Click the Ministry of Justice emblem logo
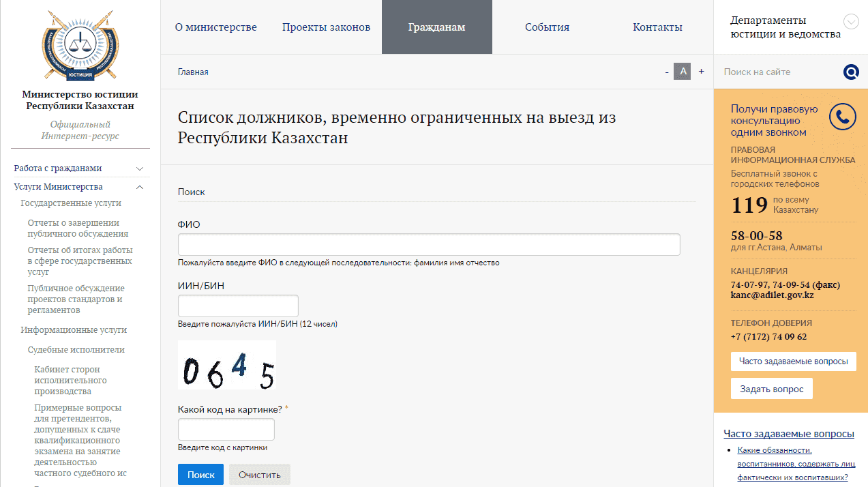Viewport: 868px width, 487px height. pos(80,46)
